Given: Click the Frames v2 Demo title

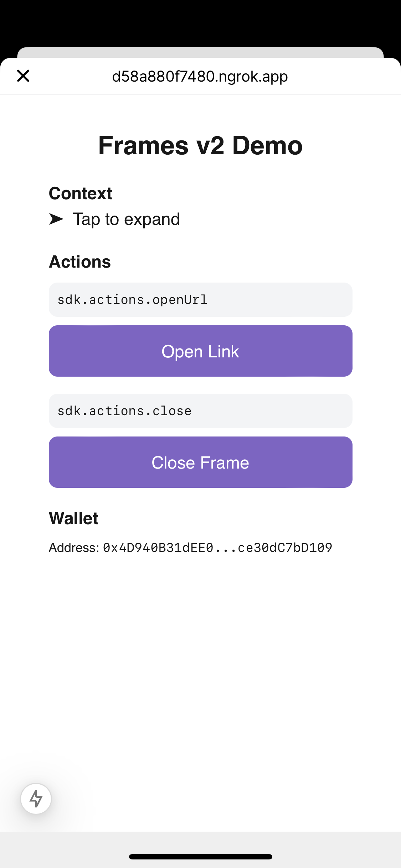Looking at the screenshot, I should click(x=200, y=145).
